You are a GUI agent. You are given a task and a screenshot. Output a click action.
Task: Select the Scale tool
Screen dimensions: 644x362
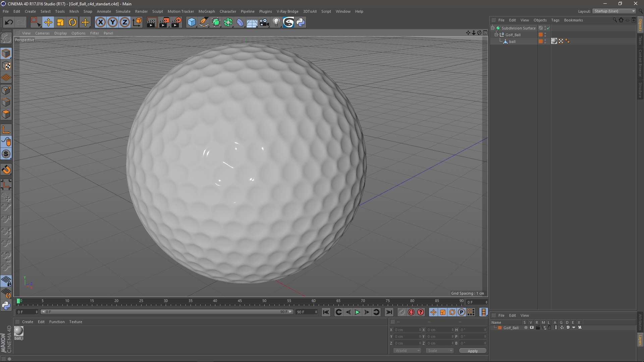click(60, 22)
